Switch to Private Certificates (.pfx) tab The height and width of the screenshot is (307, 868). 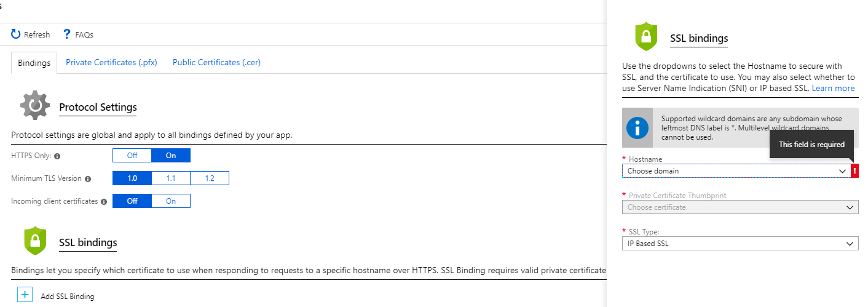tap(111, 63)
